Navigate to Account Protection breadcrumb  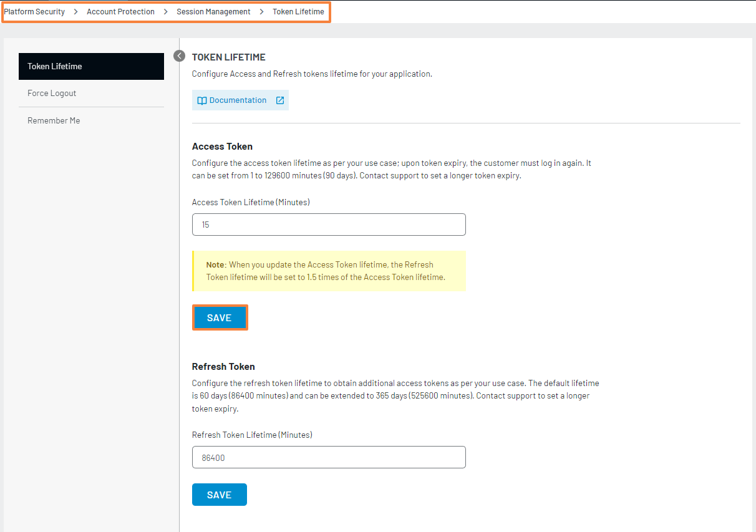coord(120,12)
